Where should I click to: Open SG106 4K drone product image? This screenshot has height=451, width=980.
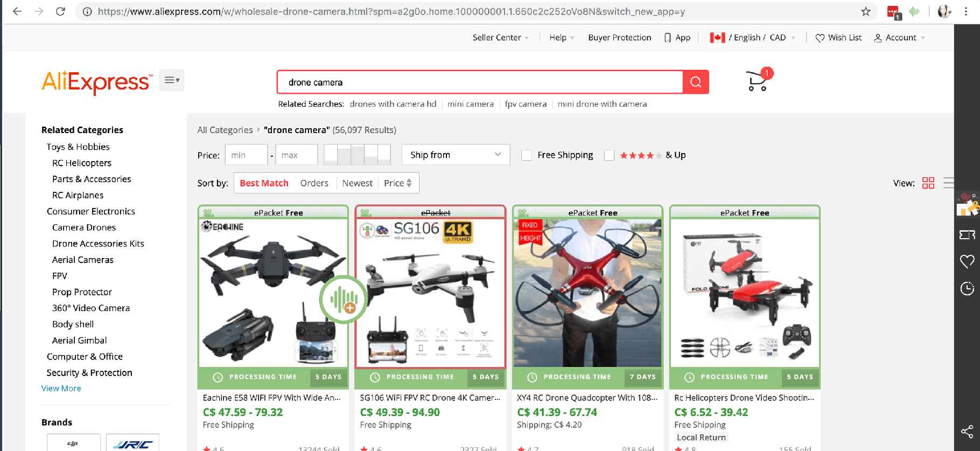pos(430,293)
